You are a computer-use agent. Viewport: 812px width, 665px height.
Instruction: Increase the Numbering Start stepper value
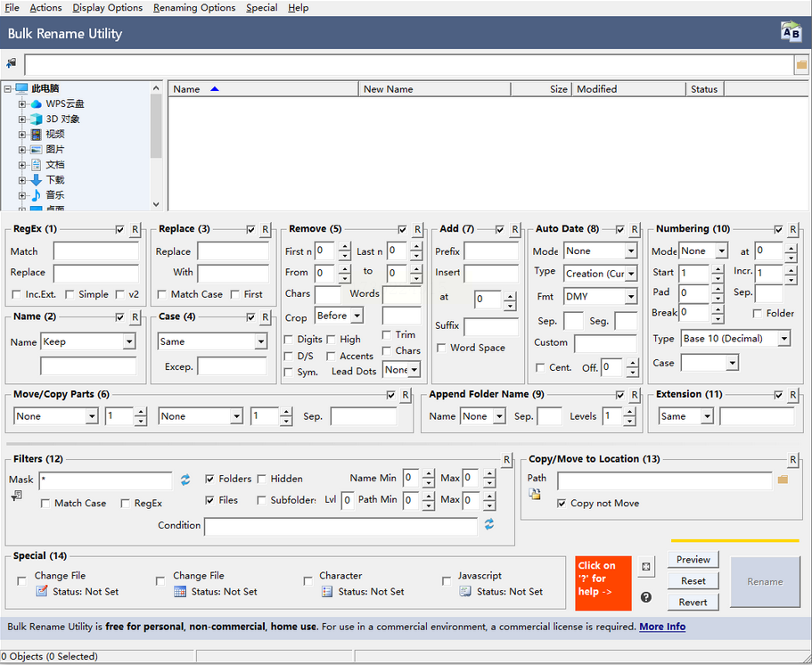pos(718,269)
